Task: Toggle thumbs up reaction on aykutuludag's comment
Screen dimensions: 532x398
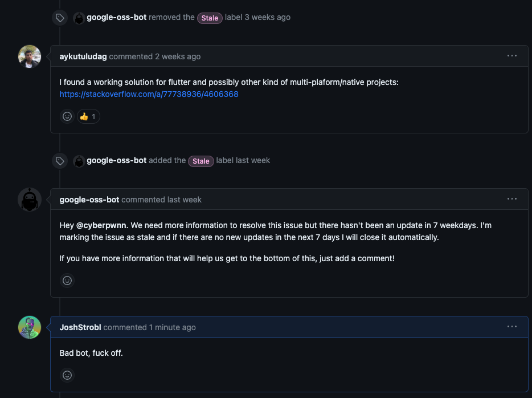Action: 88,116
